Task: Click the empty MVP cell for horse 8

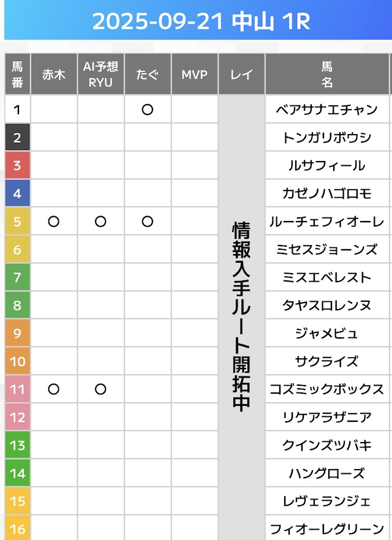Action: 194,305
